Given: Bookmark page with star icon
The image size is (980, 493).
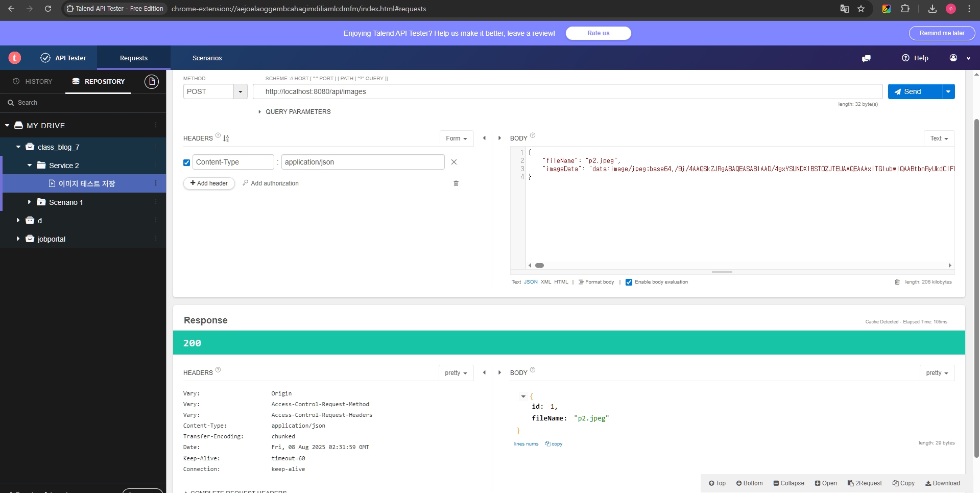Looking at the screenshot, I should point(861,9).
